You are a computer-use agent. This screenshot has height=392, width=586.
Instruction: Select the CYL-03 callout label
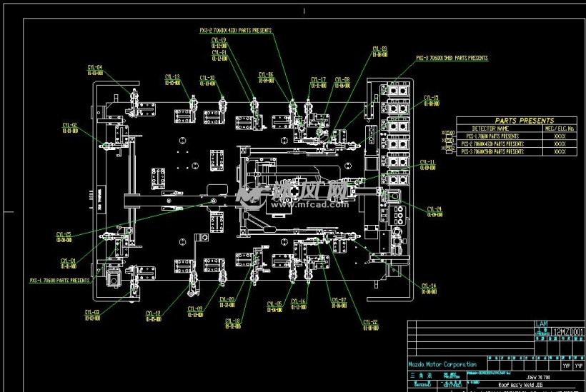coord(92,312)
